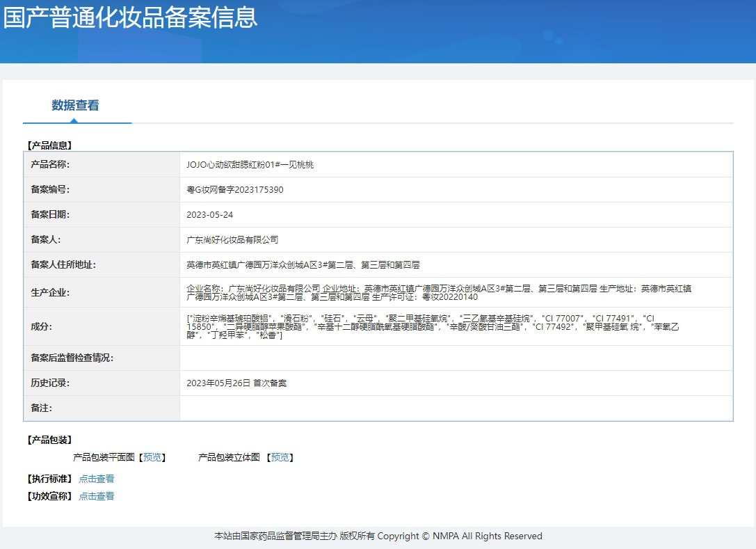Click the filer name 广东尚好化妆品有限公司
Screen dimensions: 756x549
point(232,240)
